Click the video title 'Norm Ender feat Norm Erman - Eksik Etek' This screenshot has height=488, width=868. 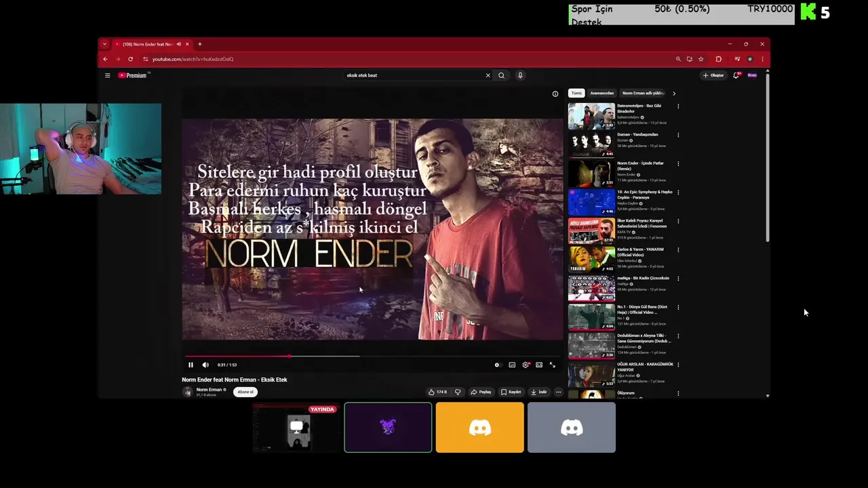click(235, 380)
